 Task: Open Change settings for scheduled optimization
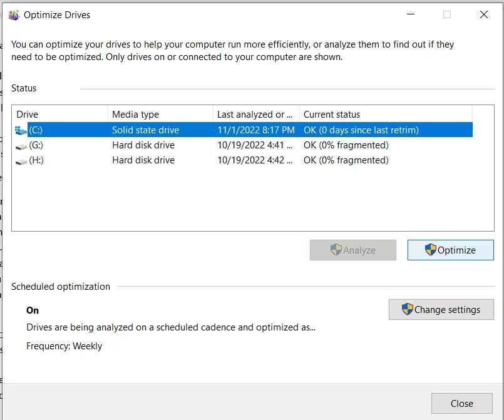coord(441,309)
